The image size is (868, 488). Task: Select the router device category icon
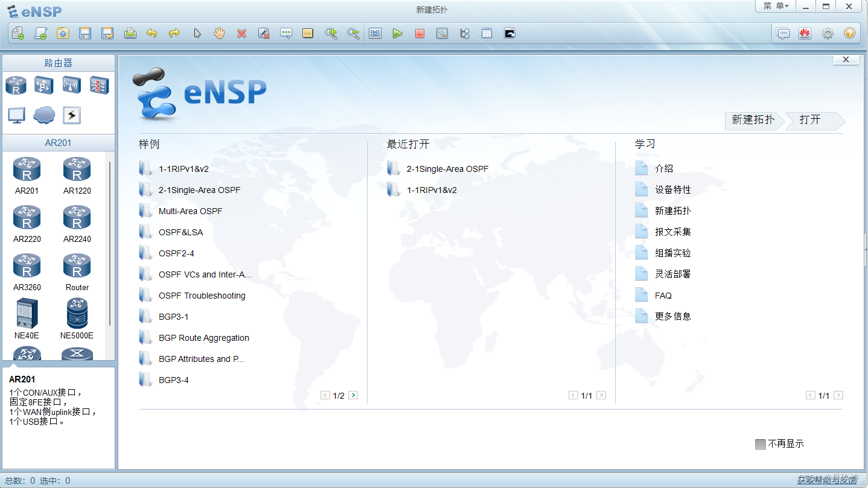click(16, 85)
